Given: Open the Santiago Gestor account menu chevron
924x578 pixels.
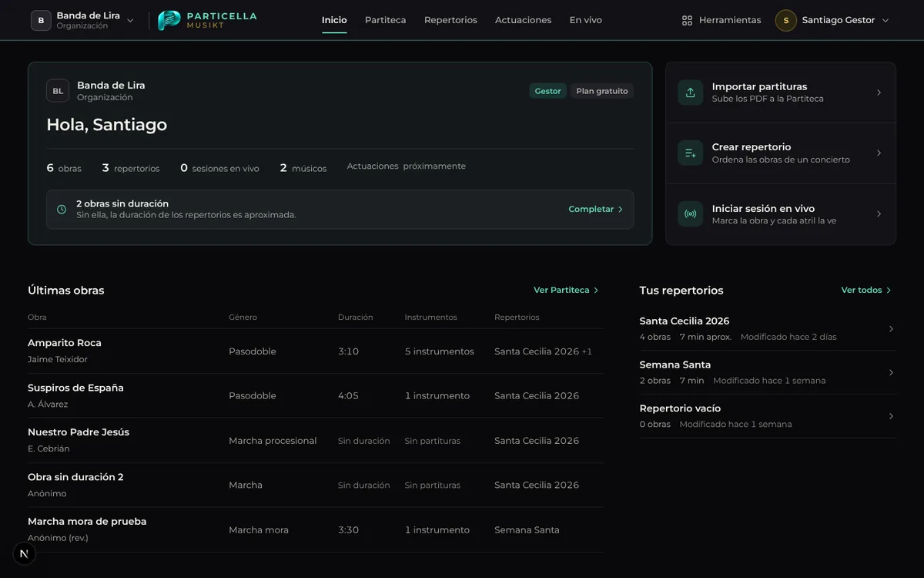Looking at the screenshot, I should (x=885, y=21).
